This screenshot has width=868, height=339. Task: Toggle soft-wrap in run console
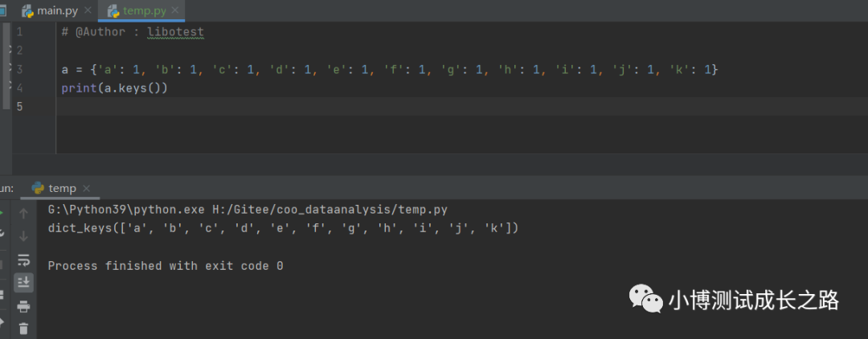click(23, 259)
